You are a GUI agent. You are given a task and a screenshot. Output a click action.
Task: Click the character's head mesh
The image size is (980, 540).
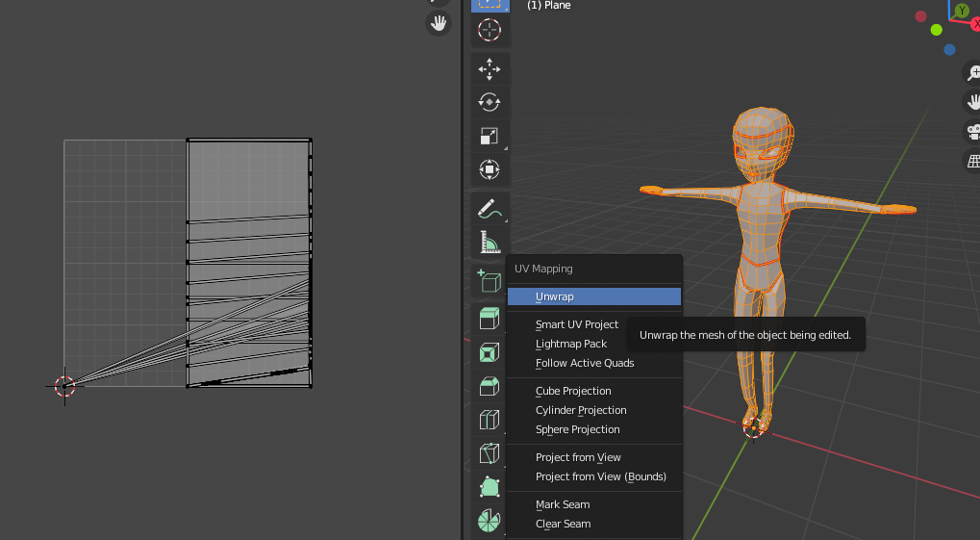763,144
